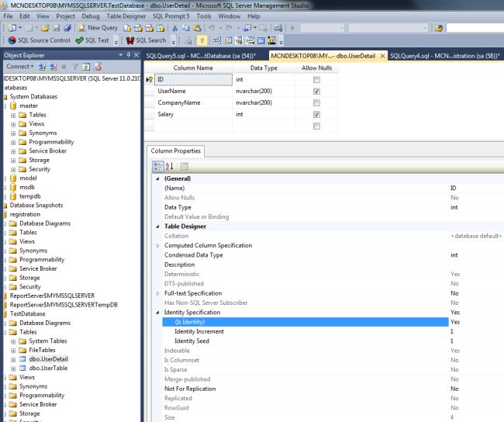The height and width of the screenshot is (422, 504).
Task: Switch to SQLQuery4.sql tab
Action: [445, 56]
